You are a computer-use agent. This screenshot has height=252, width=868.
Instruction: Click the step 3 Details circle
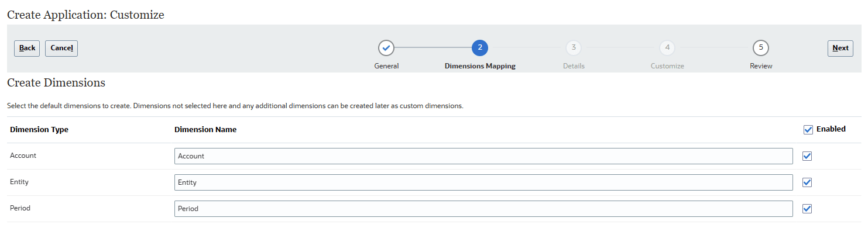tap(574, 48)
